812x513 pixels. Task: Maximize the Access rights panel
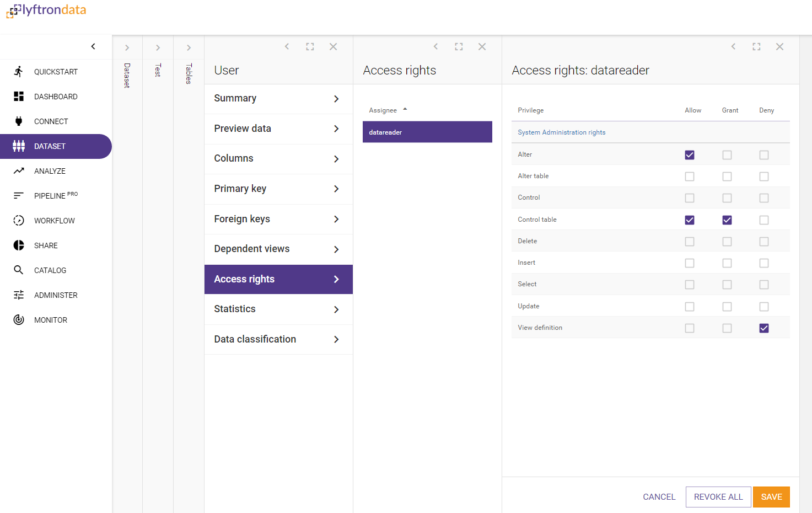[x=459, y=47]
